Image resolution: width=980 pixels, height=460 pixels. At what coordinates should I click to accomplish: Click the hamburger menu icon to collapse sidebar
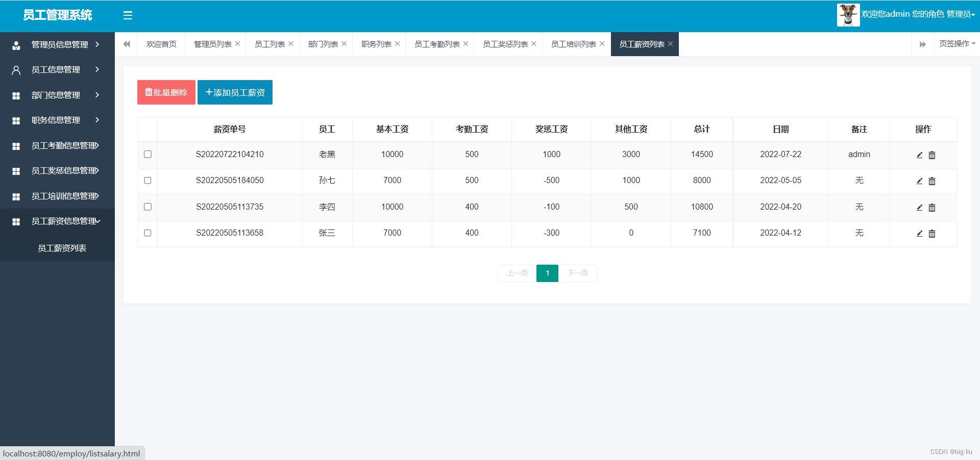pos(128,15)
